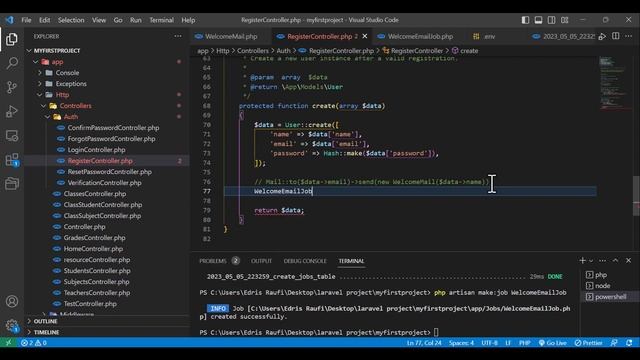Switch to the WelcomeEmailJob.php tab
The height and width of the screenshot is (360, 640).
click(x=420, y=36)
